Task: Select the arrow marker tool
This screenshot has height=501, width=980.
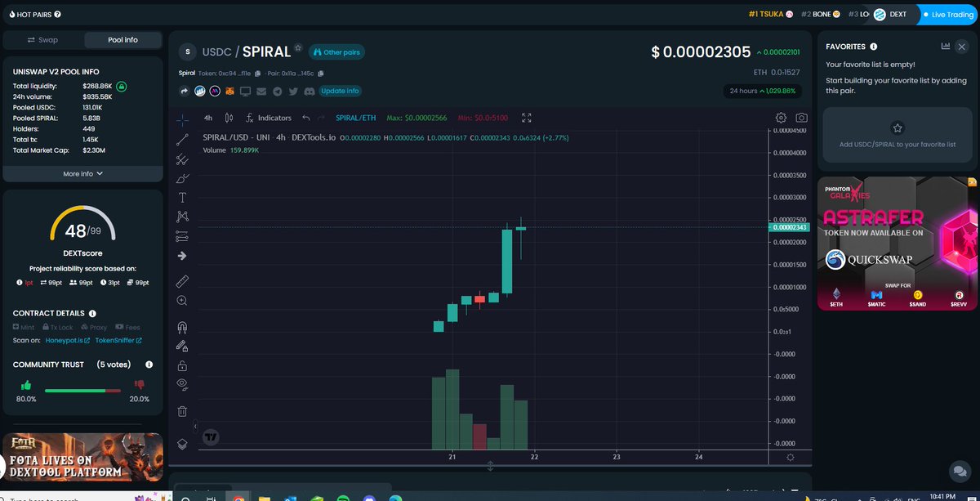Action: coord(182,256)
